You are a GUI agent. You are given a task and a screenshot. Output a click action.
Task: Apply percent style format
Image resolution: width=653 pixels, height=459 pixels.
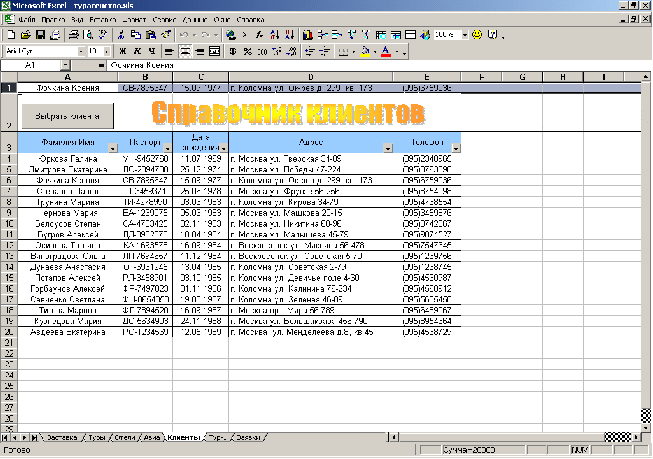point(248,51)
